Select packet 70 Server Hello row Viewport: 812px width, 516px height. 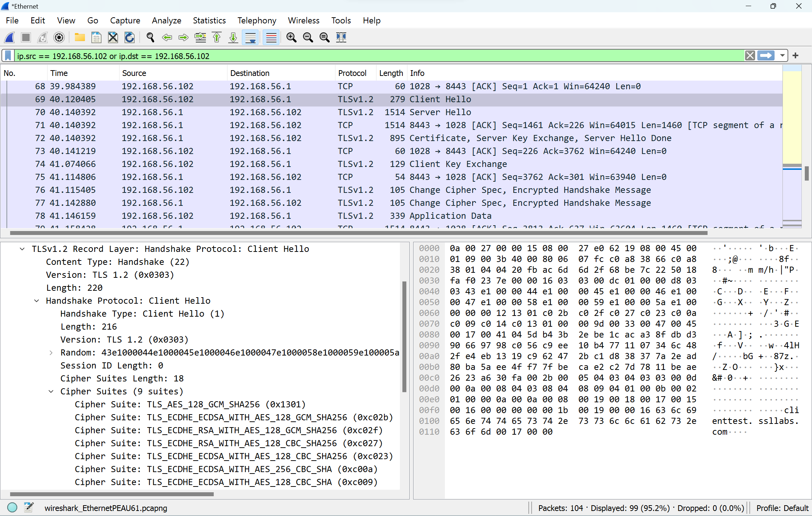click(392, 112)
